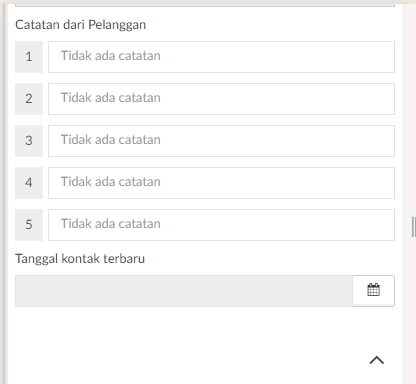
Task: Select the number 3 note label
Action: [29, 141]
